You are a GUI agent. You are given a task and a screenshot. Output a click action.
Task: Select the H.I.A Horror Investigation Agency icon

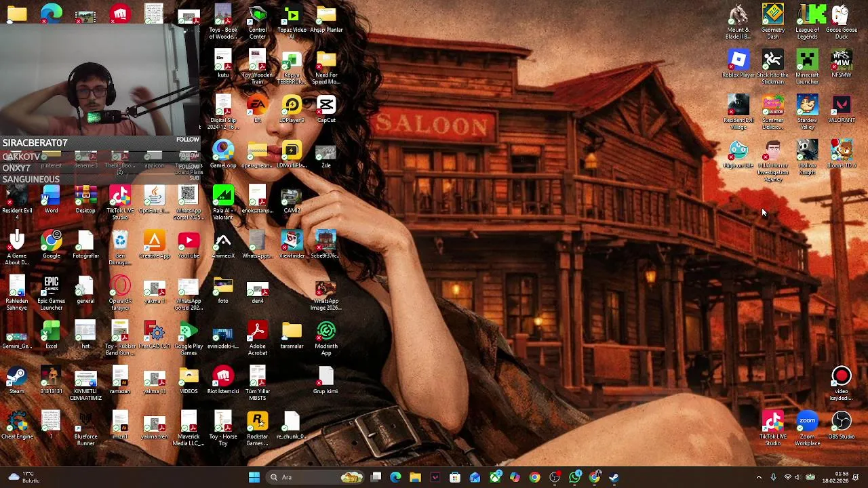pyautogui.click(x=772, y=161)
